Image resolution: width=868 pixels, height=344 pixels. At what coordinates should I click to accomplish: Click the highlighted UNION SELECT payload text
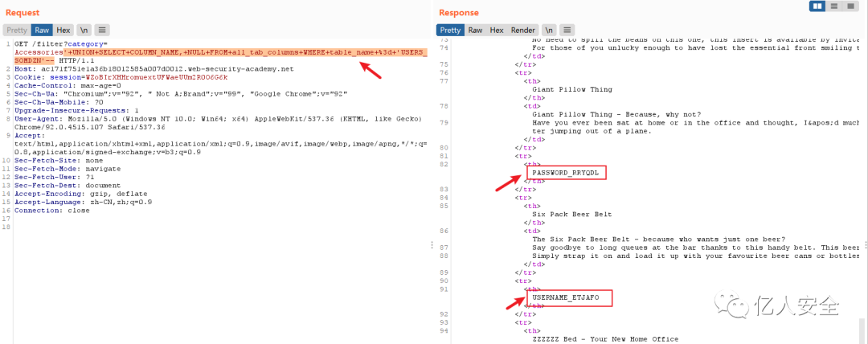coord(220,56)
